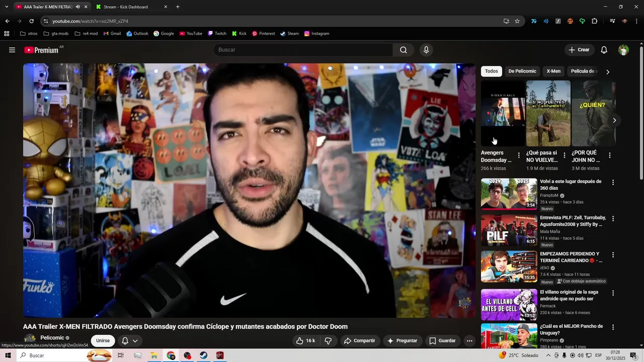The width and height of the screenshot is (644, 362).
Task: Toggle Pelicomic channel notification bell
Action: click(125, 340)
